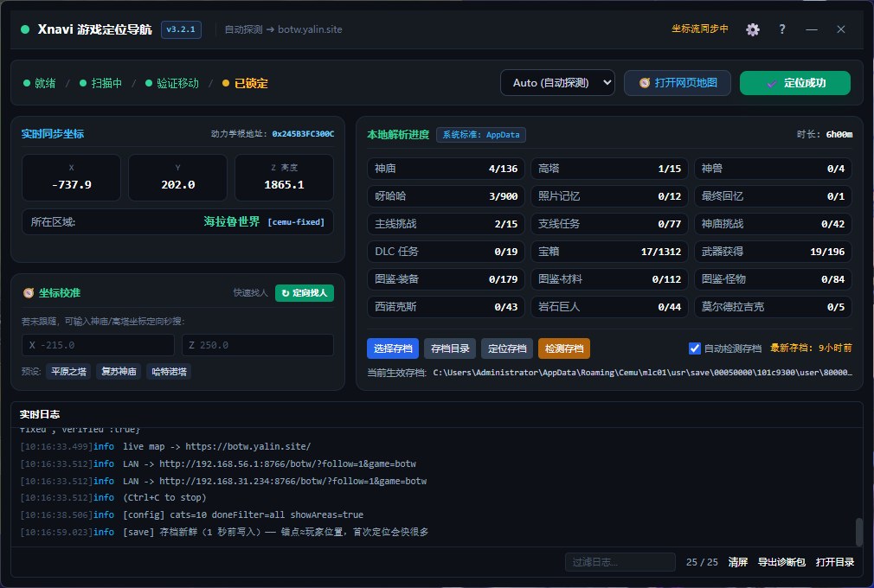Select the 哈特诺塔 preset

pyautogui.click(x=169, y=372)
